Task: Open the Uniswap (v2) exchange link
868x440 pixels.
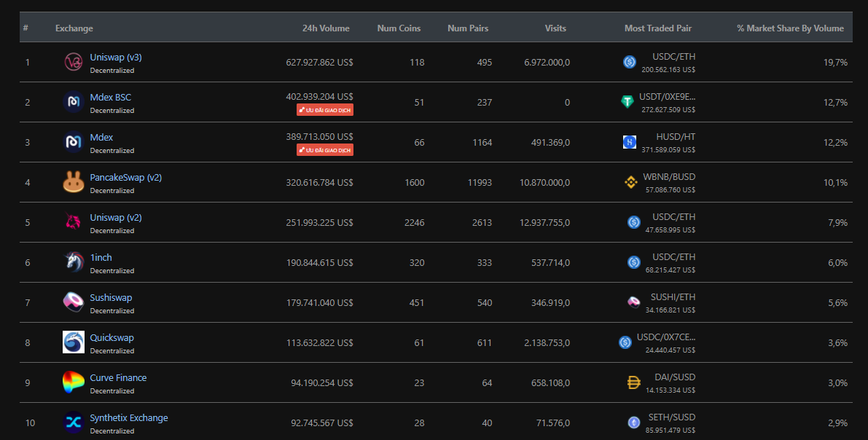Action: (x=116, y=218)
